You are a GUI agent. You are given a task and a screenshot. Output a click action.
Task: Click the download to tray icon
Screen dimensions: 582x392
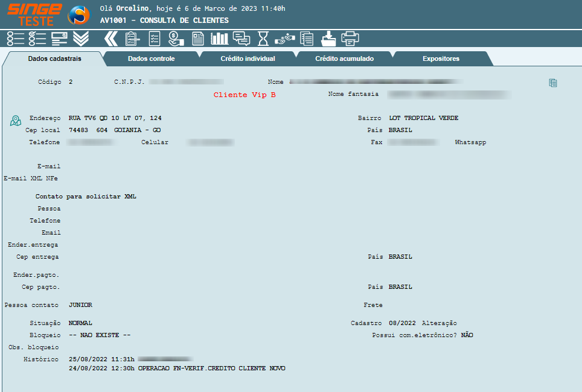click(x=328, y=39)
